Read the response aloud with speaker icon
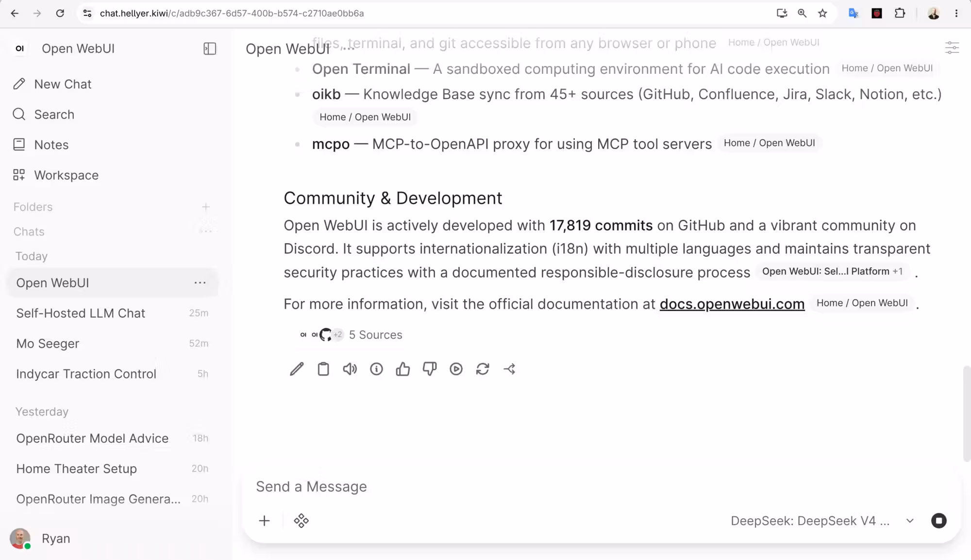Image resolution: width=971 pixels, height=560 pixels. click(350, 369)
